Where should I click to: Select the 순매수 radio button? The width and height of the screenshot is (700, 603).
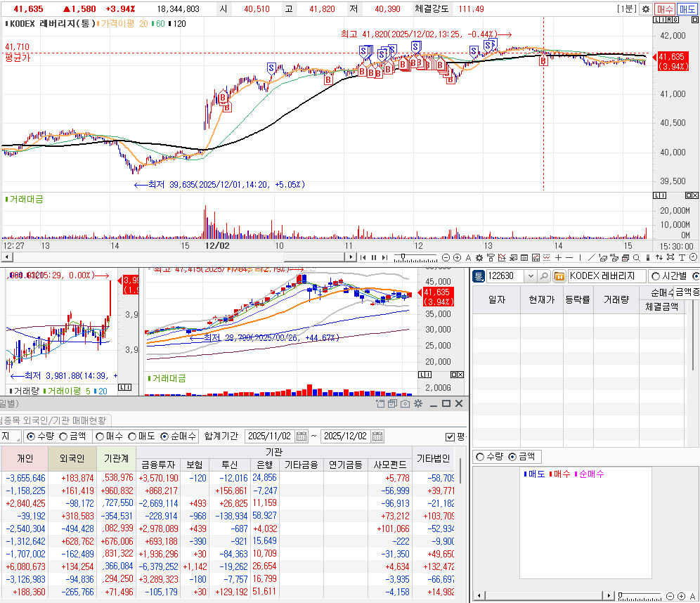(x=164, y=436)
